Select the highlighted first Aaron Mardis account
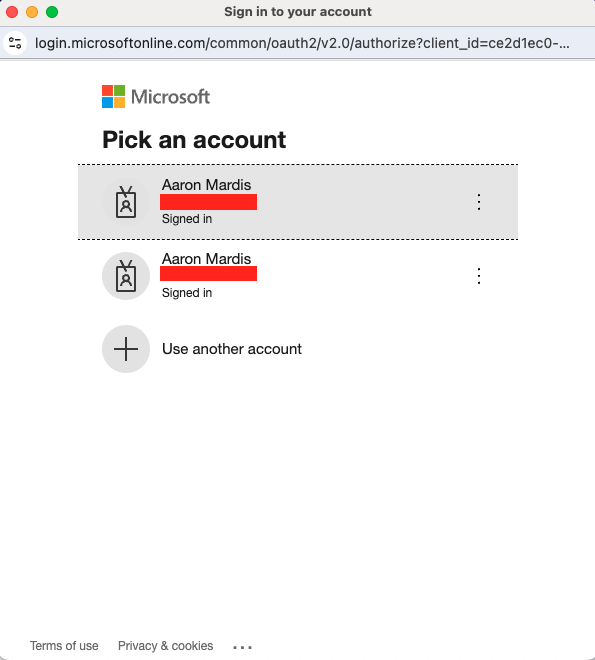Image resolution: width=595 pixels, height=660 pixels. (x=298, y=202)
